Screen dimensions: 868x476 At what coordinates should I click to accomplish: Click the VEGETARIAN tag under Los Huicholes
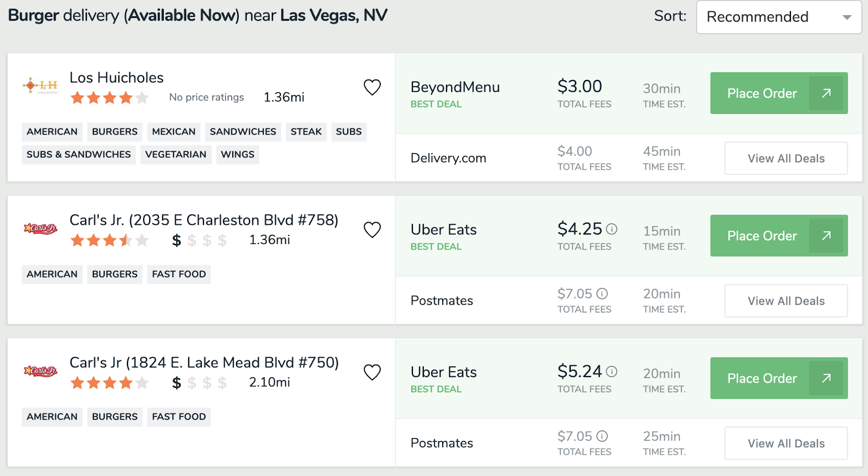click(176, 155)
